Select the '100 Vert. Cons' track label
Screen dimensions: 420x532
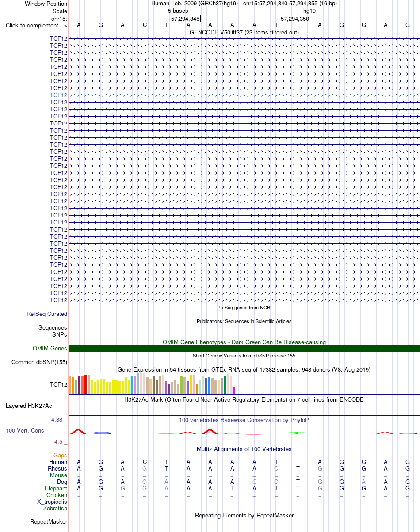25,430
